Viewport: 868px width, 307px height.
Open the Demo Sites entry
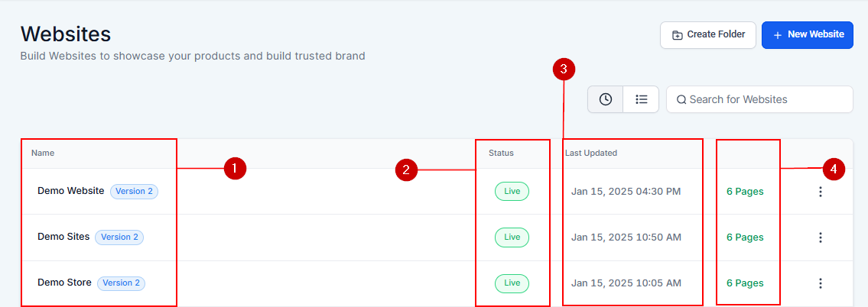click(63, 237)
